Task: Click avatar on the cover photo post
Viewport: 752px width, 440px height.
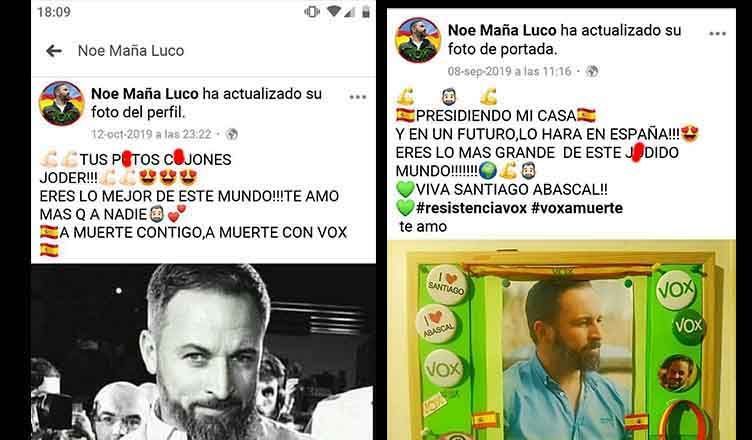Action: pyautogui.click(x=418, y=40)
